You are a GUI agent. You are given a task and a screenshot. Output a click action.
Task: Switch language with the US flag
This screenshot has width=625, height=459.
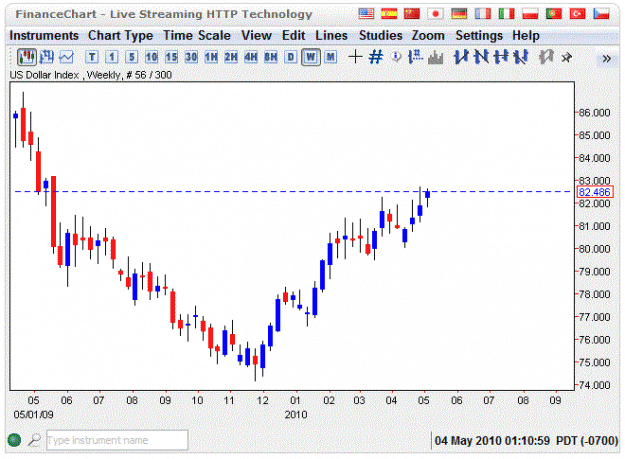point(366,14)
